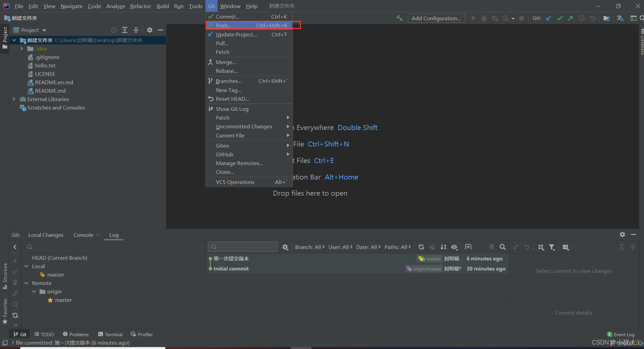The height and width of the screenshot is (349, 644).
Task: Select Reset HEAD... in Git menu
Action: tap(249, 99)
